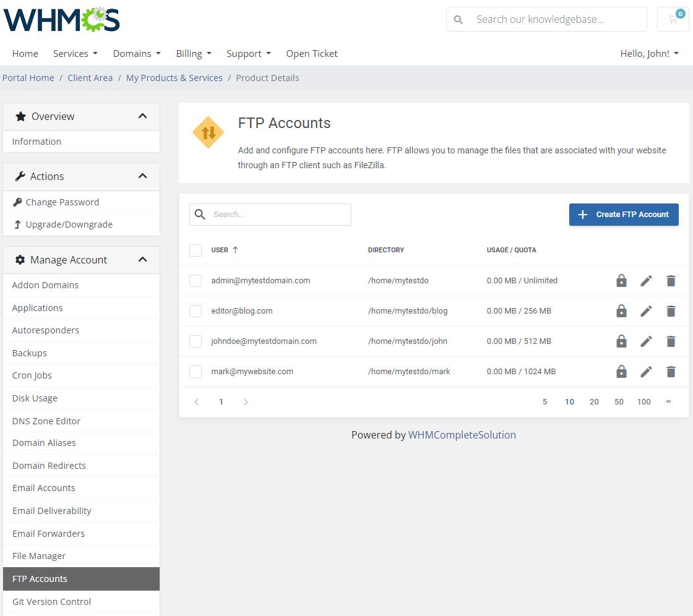This screenshot has height=616, width=693.
Task: Open Git Version Control in the sidebar
Action: coord(81,601)
